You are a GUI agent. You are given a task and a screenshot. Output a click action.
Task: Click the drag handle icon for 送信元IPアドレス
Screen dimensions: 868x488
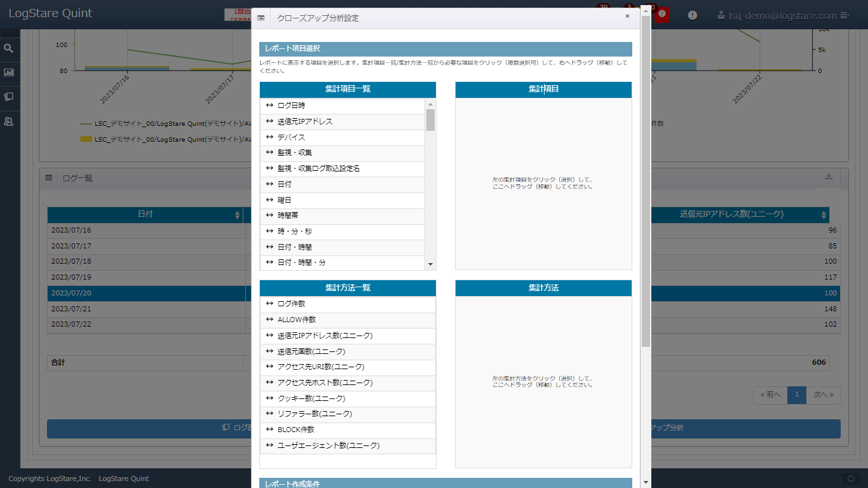click(269, 121)
